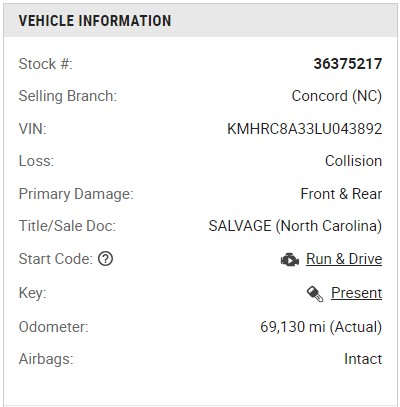Click the Start Code label
Image resolution: width=400 pixels, height=407 pixels.
56,259
